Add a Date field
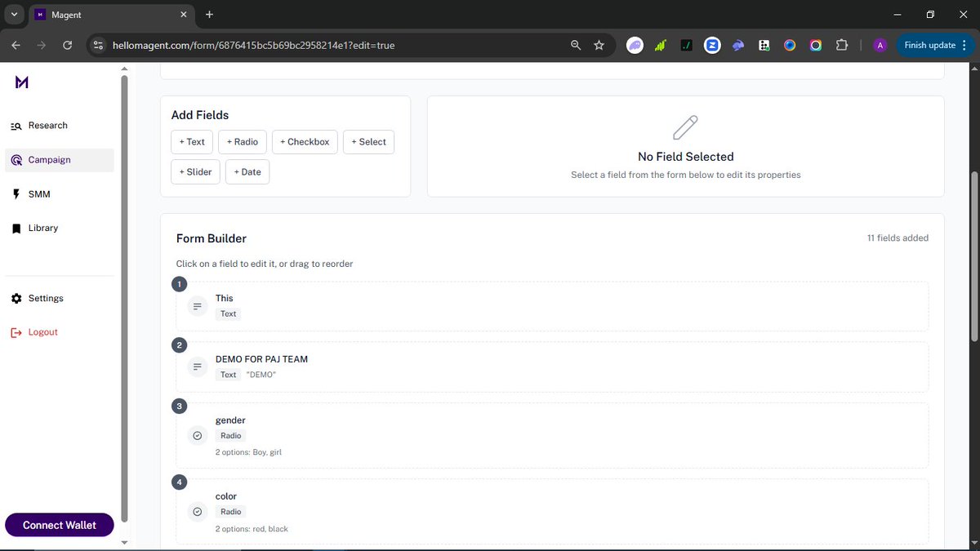The image size is (980, 551). tap(247, 172)
